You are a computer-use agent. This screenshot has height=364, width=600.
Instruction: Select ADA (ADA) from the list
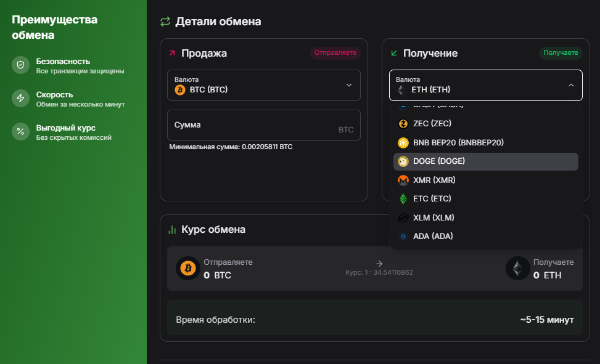click(x=485, y=237)
